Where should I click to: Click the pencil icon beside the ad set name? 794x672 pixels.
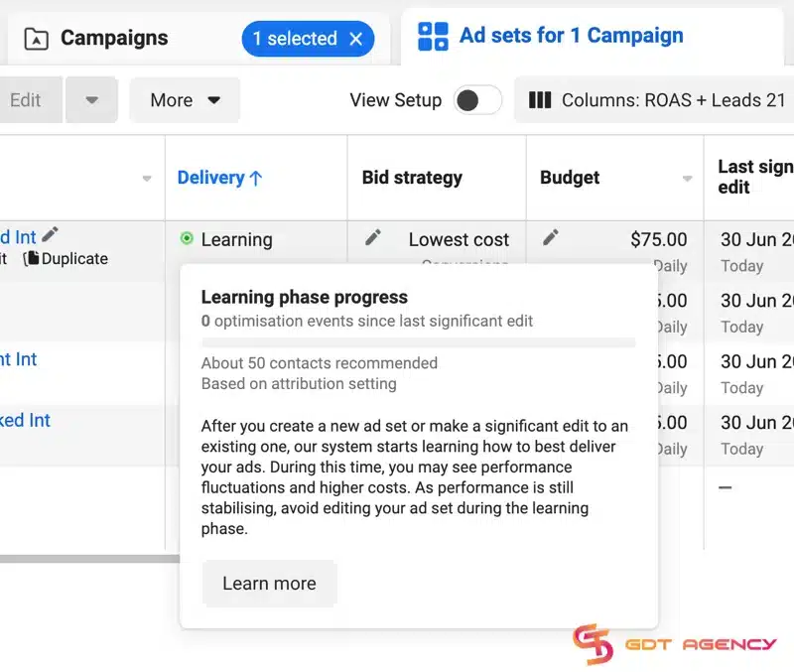pos(51,236)
